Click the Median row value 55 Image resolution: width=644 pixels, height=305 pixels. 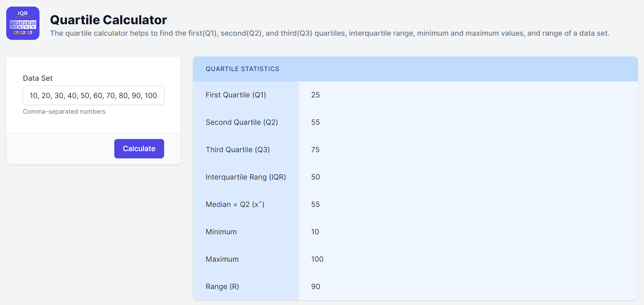pos(315,204)
